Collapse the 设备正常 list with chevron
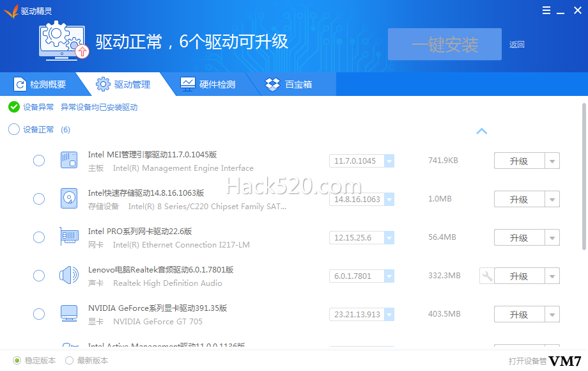 481,131
